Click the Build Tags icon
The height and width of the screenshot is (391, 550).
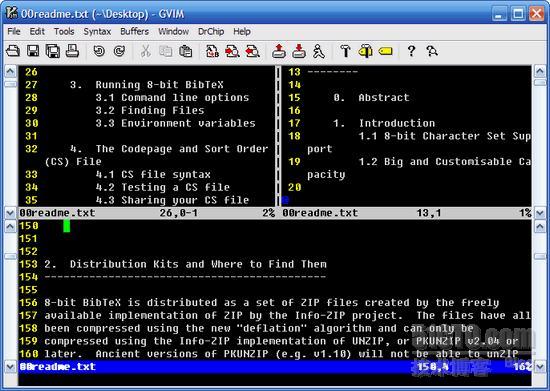[365, 51]
